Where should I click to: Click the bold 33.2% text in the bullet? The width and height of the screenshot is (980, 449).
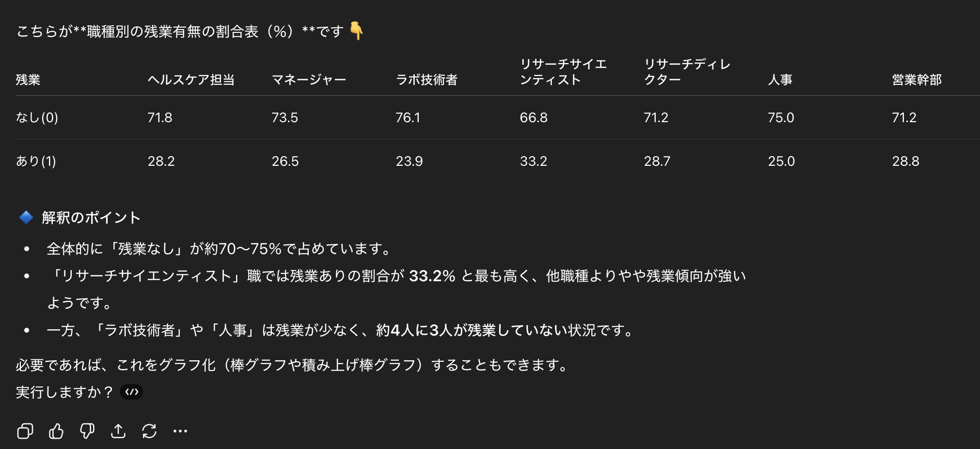click(x=431, y=275)
